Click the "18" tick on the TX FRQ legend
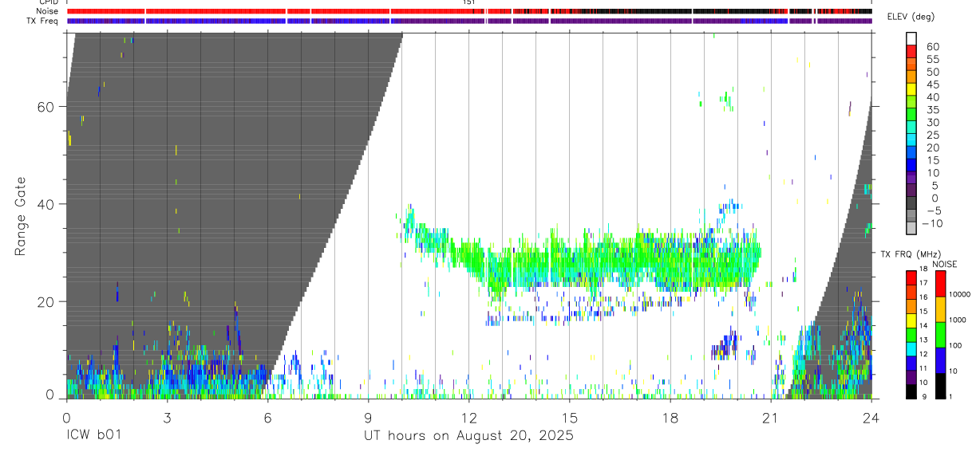This screenshot has width=980, height=452. 923,269
